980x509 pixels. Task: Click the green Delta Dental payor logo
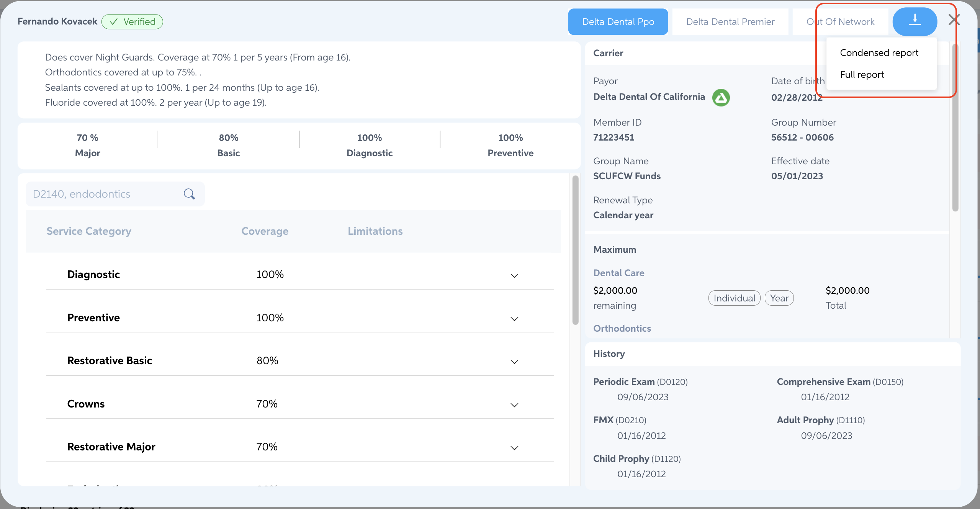tap(721, 98)
